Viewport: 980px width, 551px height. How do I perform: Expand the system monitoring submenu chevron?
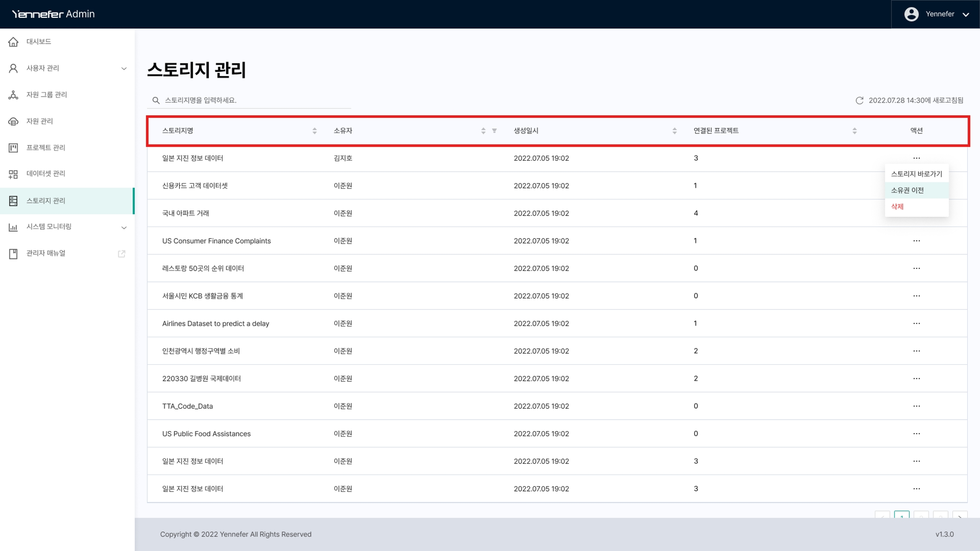click(x=124, y=227)
